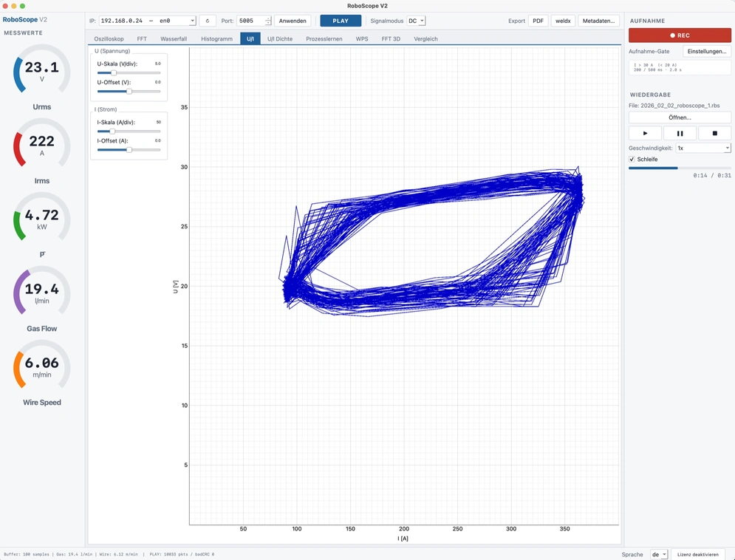Click the U-Skala (V/div) slider
Screen dimensions: 735x560
[x=129, y=72]
